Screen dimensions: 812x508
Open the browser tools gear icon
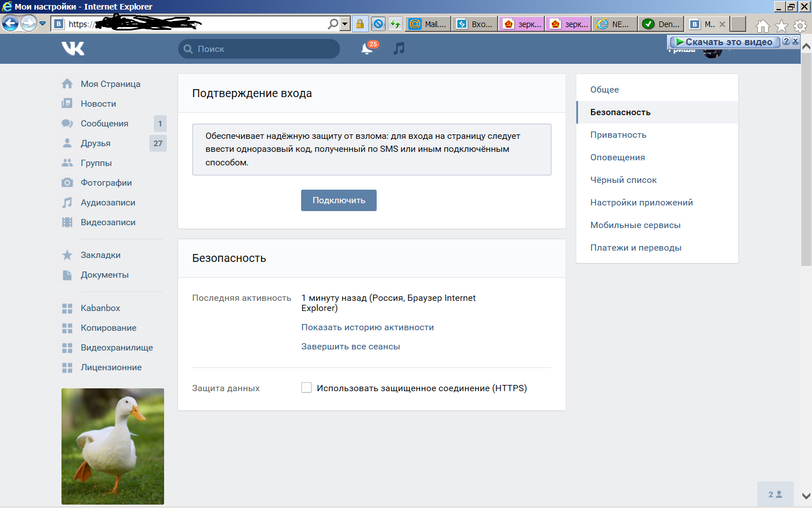click(x=800, y=26)
